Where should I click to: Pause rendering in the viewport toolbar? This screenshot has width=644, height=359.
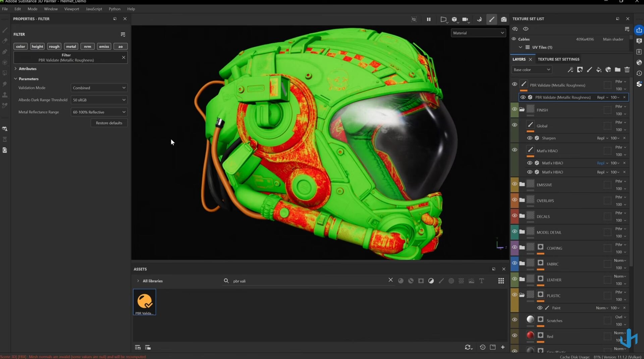pyautogui.click(x=429, y=19)
